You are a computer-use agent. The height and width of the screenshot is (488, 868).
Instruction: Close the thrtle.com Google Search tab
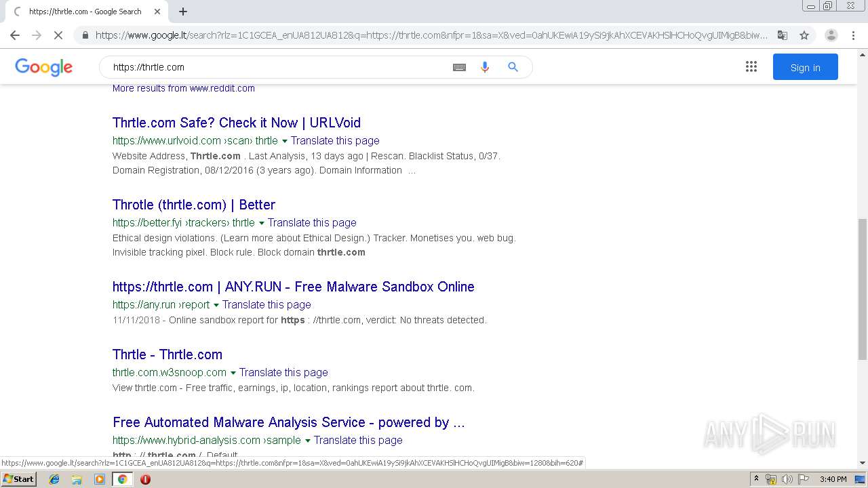point(157,12)
